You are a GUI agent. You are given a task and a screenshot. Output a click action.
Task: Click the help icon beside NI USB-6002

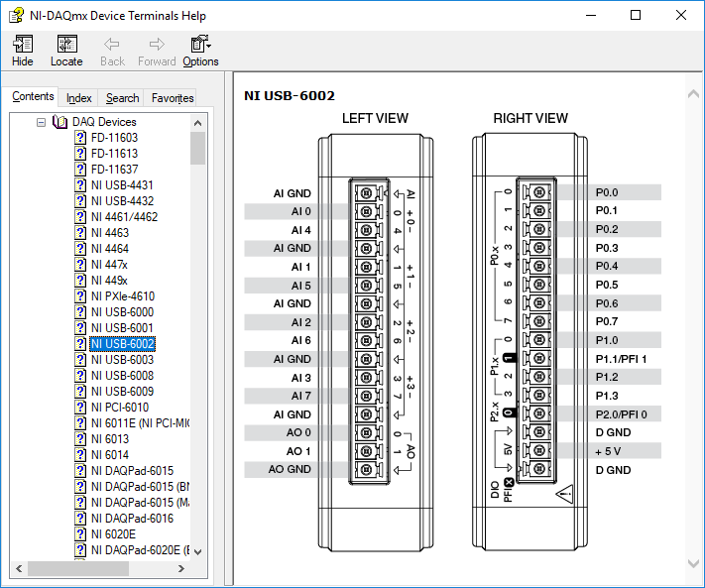point(80,344)
